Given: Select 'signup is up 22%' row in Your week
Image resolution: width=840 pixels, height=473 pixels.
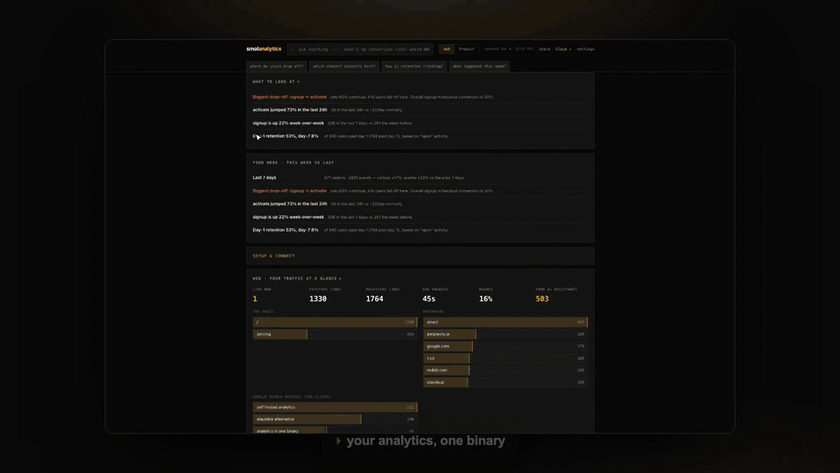Looking at the screenshot, I should [x=420, y=217].
